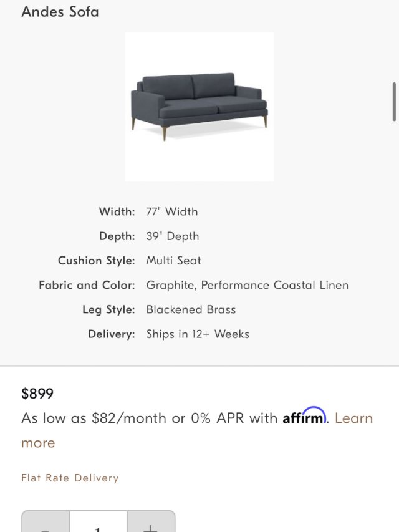Click the Delivery label
Screen dimensions: 399x532
click(111, 334)
